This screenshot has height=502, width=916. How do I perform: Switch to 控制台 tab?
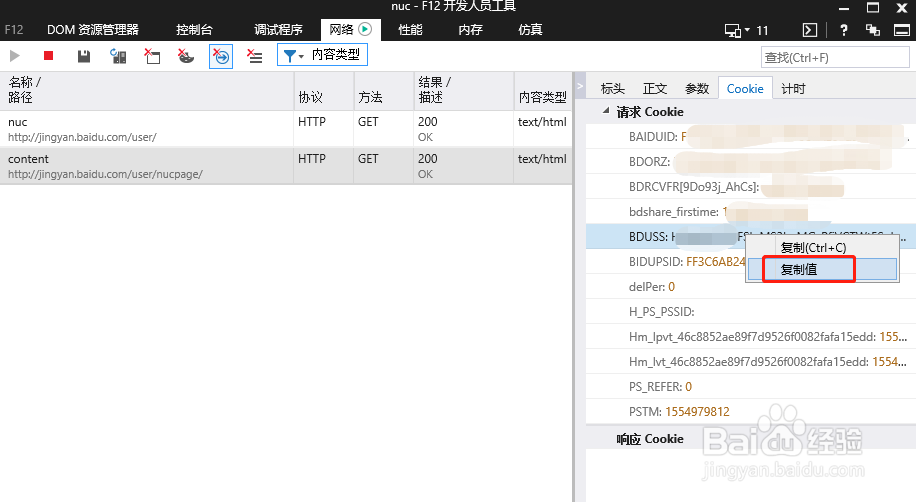pos(195,30)
